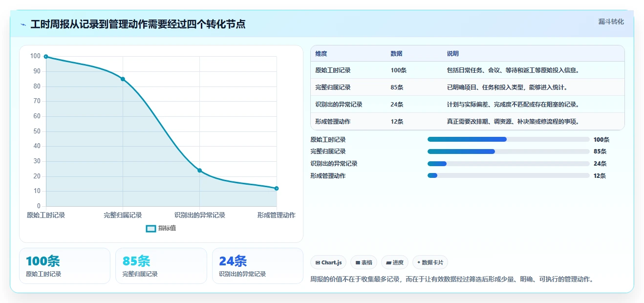Click the 原始工时记录 progress bar
Screen dimensions: 644x303
[x=508, y=139]
